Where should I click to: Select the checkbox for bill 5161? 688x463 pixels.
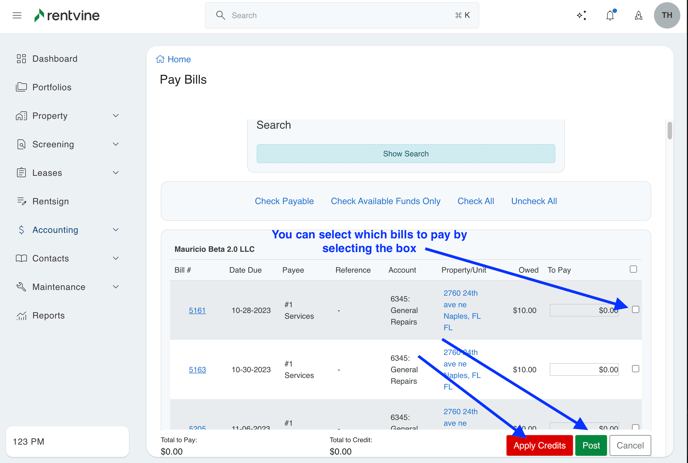[x=635, y=310]
